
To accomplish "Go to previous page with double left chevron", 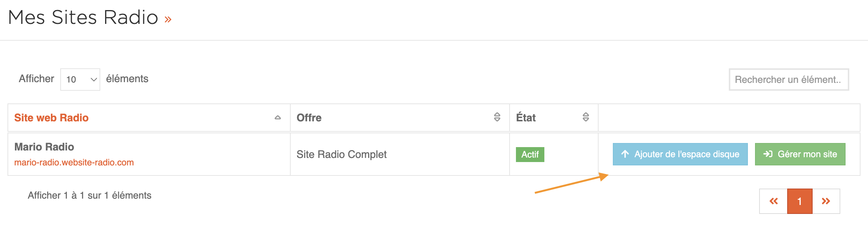I will (773, 201).
